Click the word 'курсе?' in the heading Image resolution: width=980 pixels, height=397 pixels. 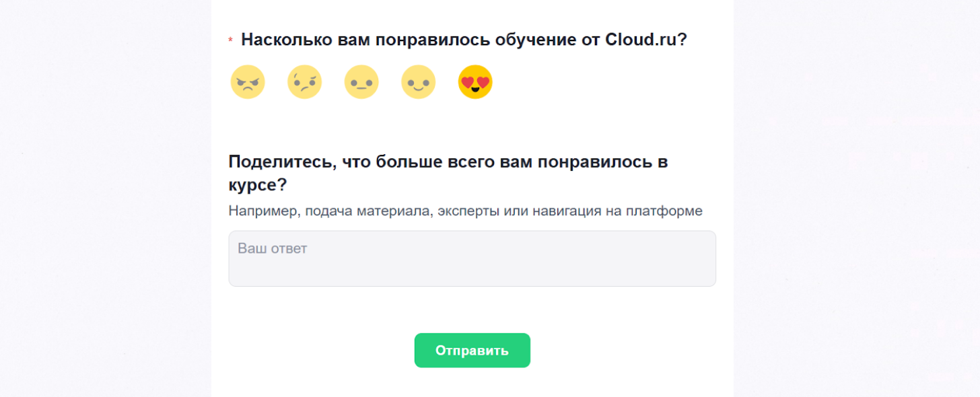258,185
